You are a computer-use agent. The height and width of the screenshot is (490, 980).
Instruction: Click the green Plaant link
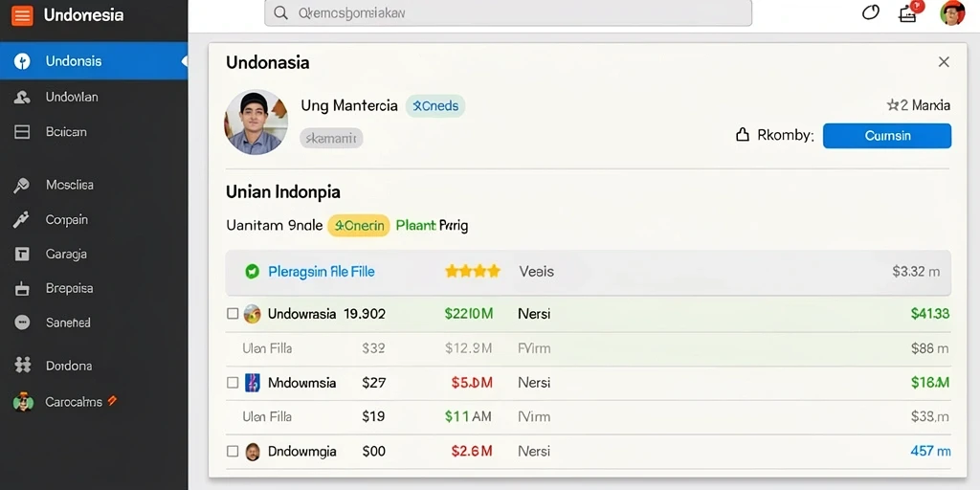click(x=415, y=226)
